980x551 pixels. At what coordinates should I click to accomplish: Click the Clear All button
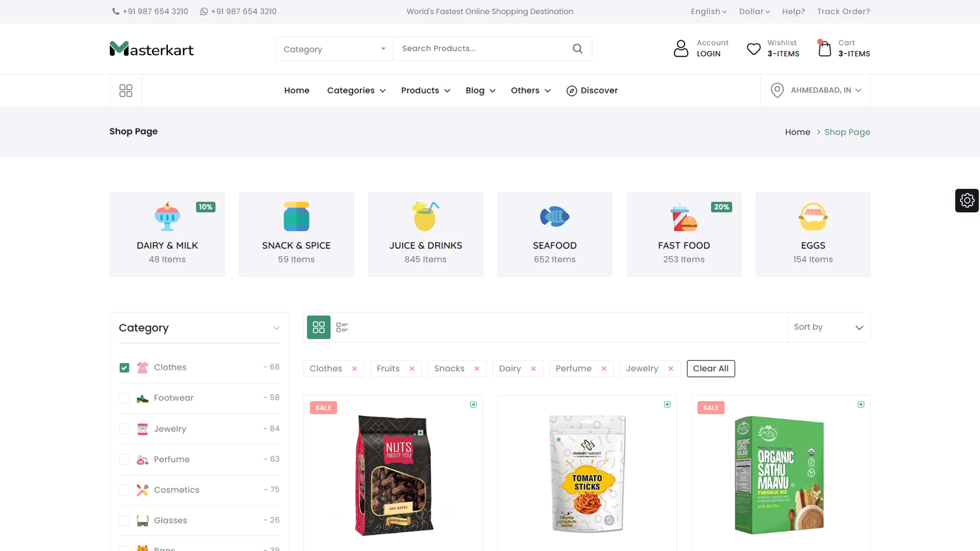pos(710,369)
